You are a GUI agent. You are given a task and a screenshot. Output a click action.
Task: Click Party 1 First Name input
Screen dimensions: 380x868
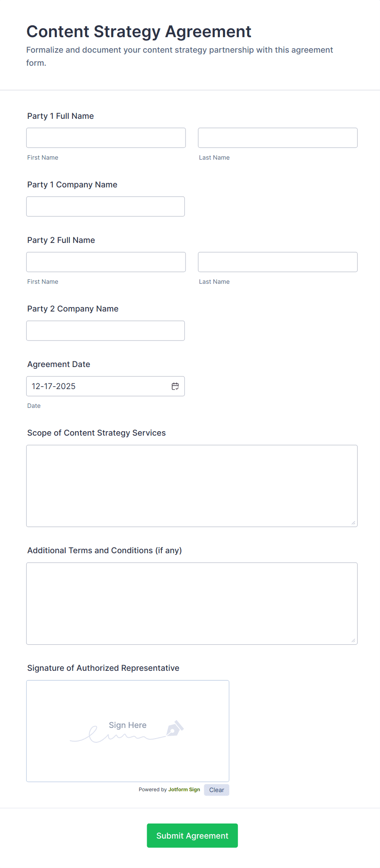106,138
